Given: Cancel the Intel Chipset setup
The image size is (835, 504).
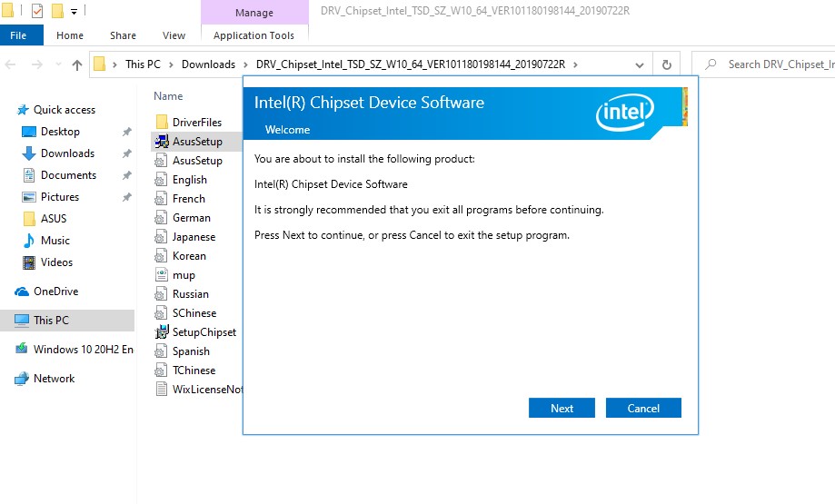Looking at the screenshot, I should point(643,409).
